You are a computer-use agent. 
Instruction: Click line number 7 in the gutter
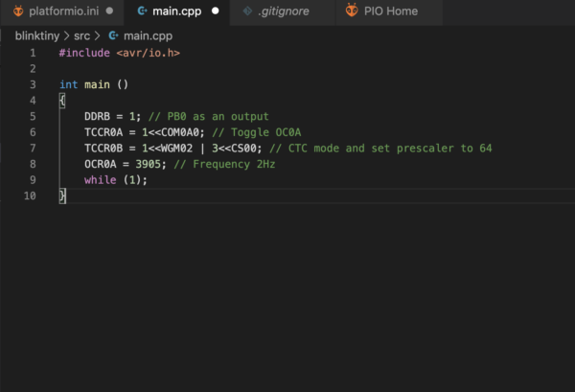click(33, 149)
